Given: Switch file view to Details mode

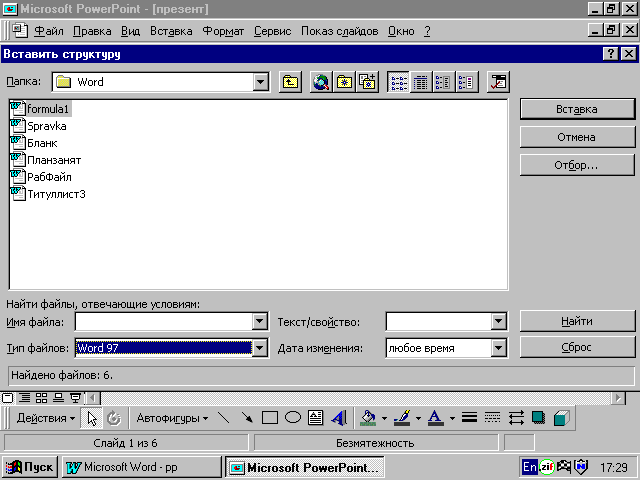Looking at the screenshot, I should click(x=421, y=82).
